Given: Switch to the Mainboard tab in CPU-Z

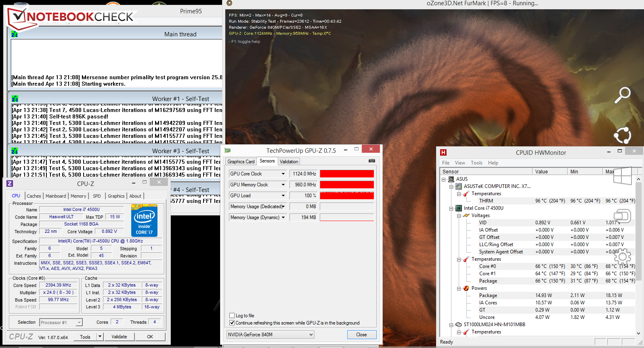Looking at the screenshot, I should click(x=56, y=196).
